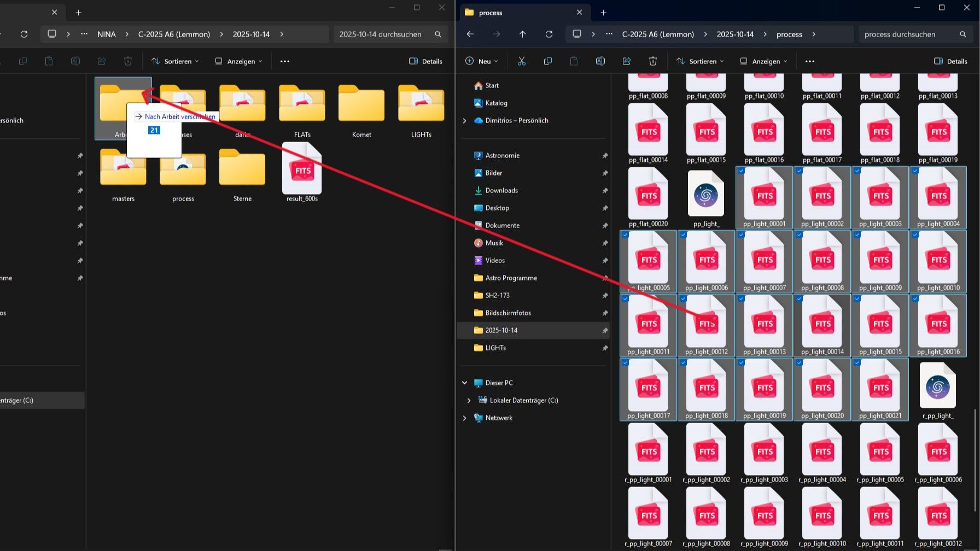980x551 pixels.
Task: Toggle the checkbox on pp_light_00017
Action: pos(625,362)
